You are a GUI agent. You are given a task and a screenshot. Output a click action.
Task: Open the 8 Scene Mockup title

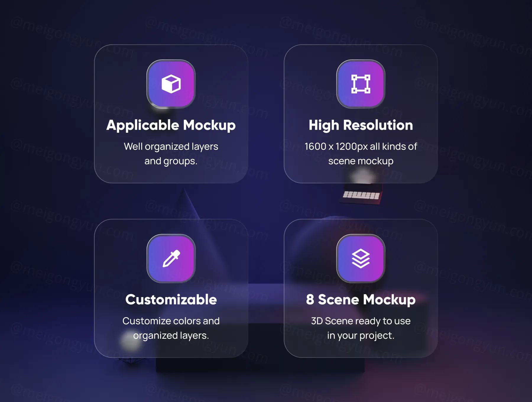coord(361,299)
